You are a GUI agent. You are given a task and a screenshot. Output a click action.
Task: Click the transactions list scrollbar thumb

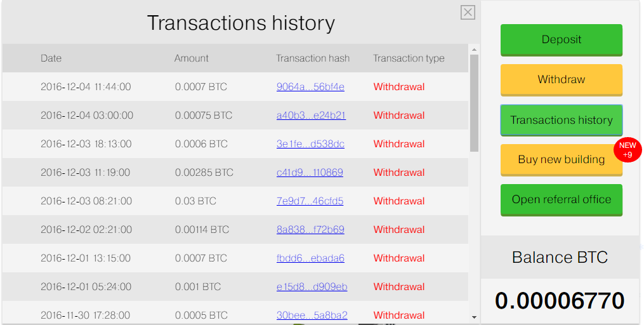coord(474,103)
